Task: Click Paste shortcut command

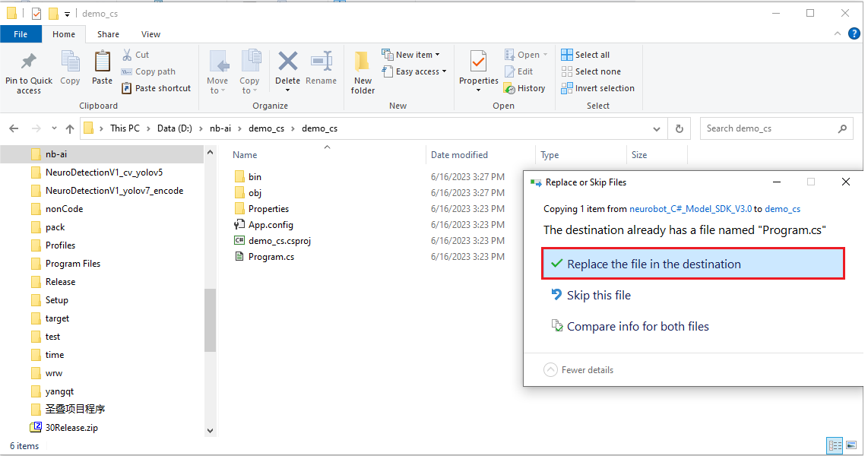Action: pos(156,88)
